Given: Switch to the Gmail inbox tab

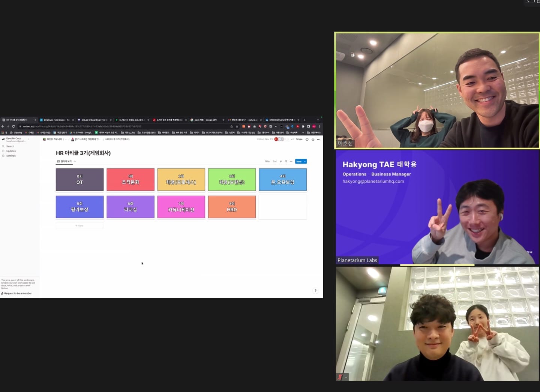Looking at the screenshot, I should 244,120.
